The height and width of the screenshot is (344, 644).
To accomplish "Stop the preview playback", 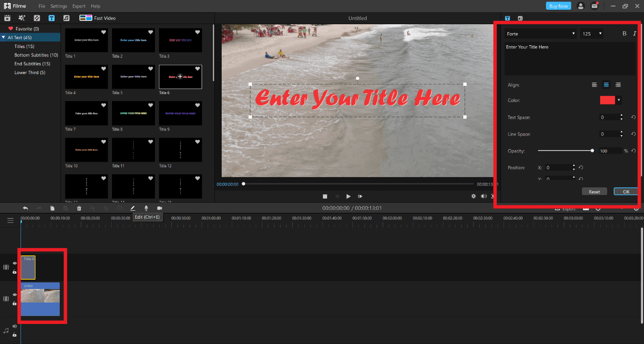I will [x=325, y=196].
